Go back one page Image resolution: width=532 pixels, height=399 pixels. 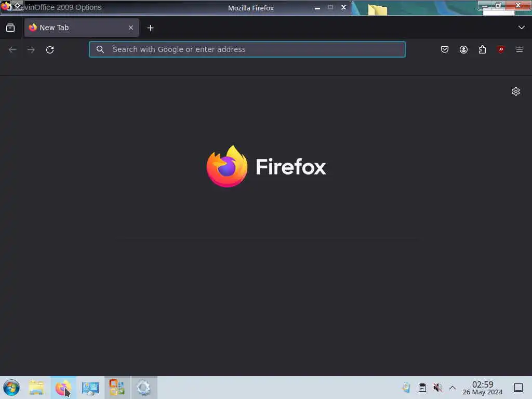[x=12, y=49]
